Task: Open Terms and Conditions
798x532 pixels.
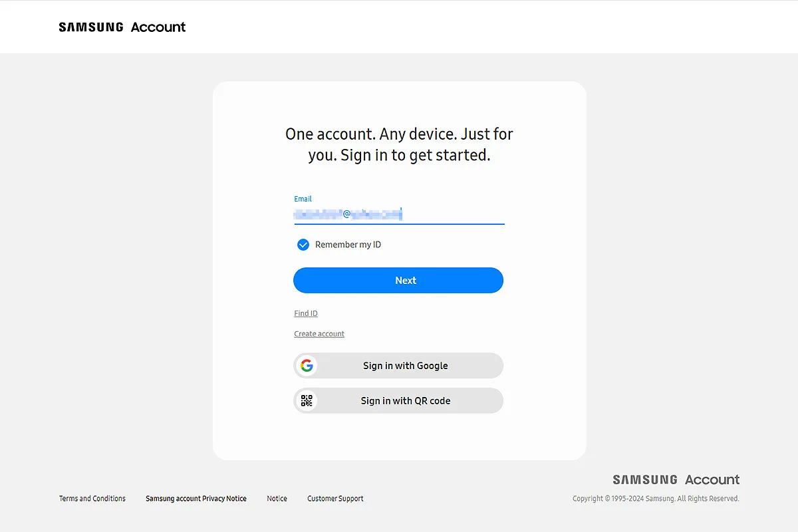Action: point(92,498)
